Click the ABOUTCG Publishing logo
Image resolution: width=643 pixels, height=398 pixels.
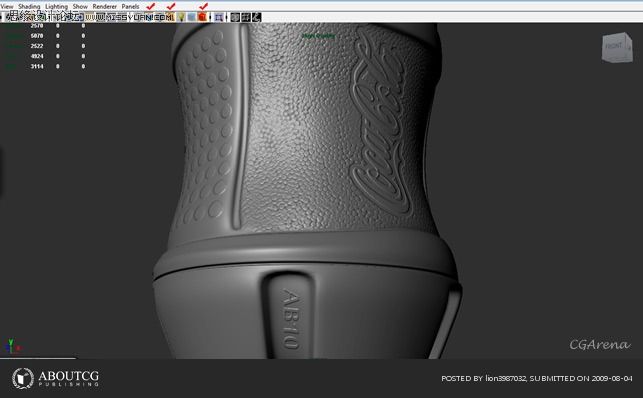point(55,378)
